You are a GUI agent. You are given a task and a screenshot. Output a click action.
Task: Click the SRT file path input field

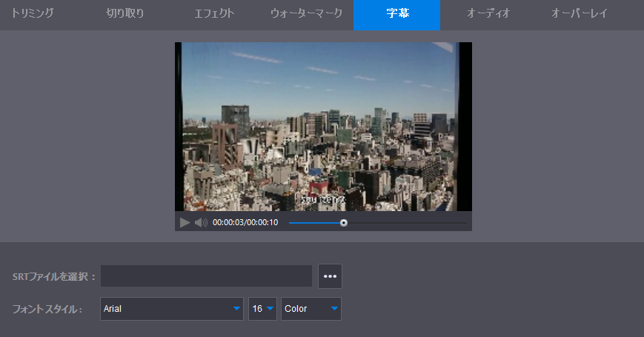click(x=206, y=276)
